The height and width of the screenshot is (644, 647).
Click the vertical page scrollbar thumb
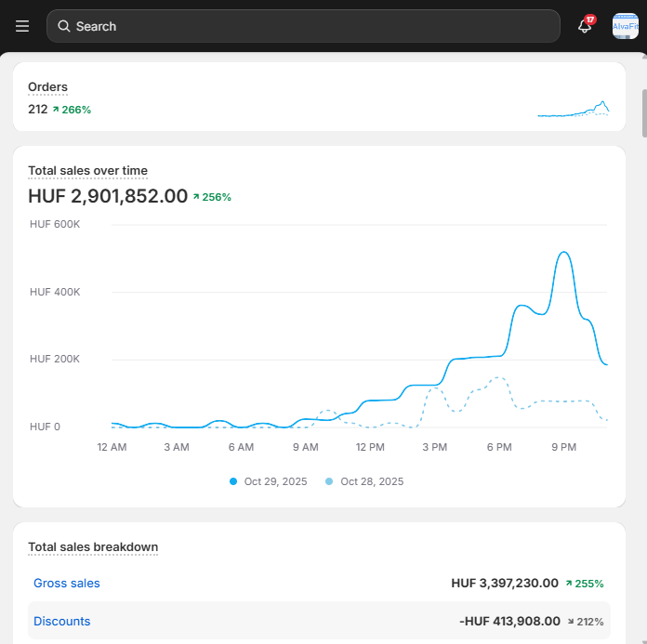click(x=642, y=113)
